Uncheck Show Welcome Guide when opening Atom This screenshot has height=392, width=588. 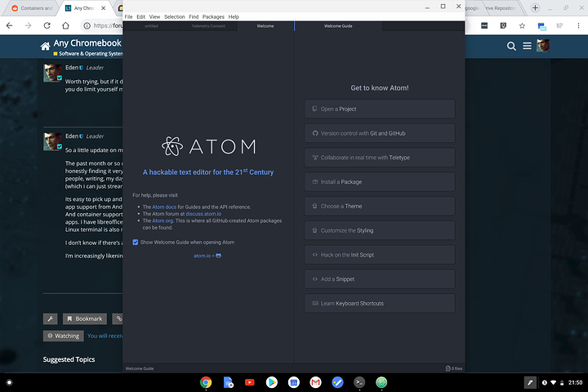[x=136, y=242]
